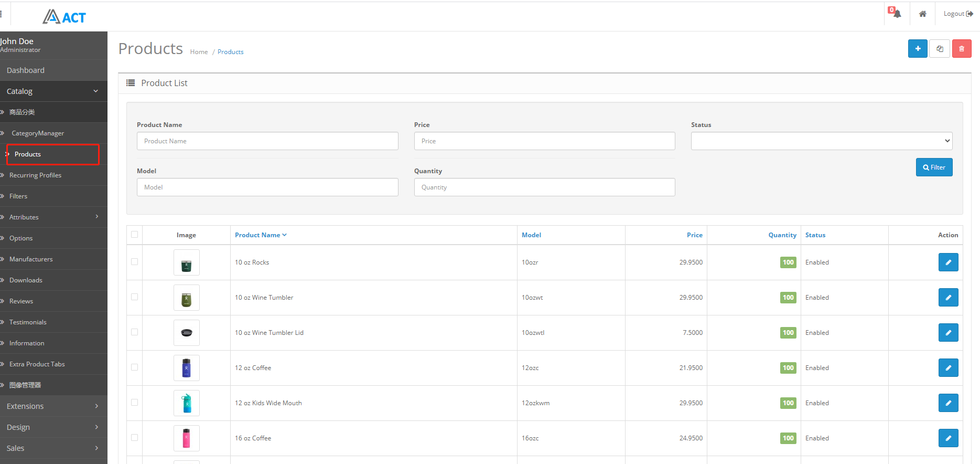
Task: Edit the 12 oz Kids Wide Mouth product
Action: (948, 403)
